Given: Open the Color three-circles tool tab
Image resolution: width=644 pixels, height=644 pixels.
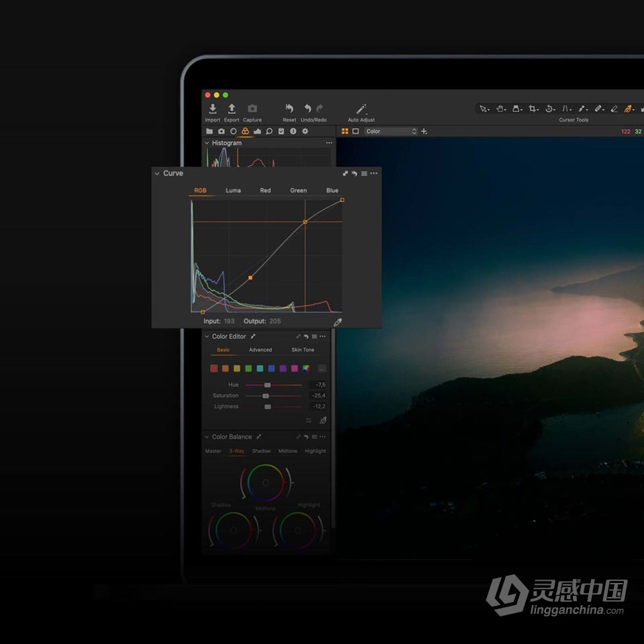Looking at the screenshot, I should pos(246,131).
